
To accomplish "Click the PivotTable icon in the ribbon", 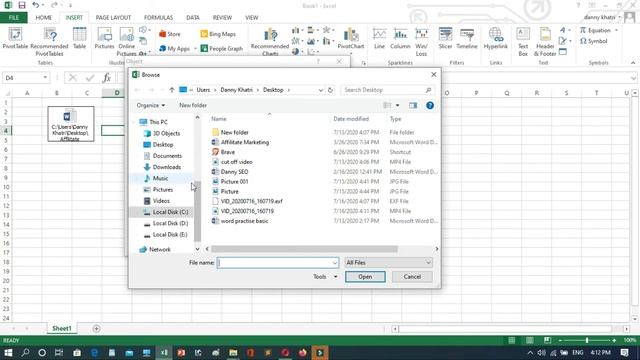I will coord(15,38).
